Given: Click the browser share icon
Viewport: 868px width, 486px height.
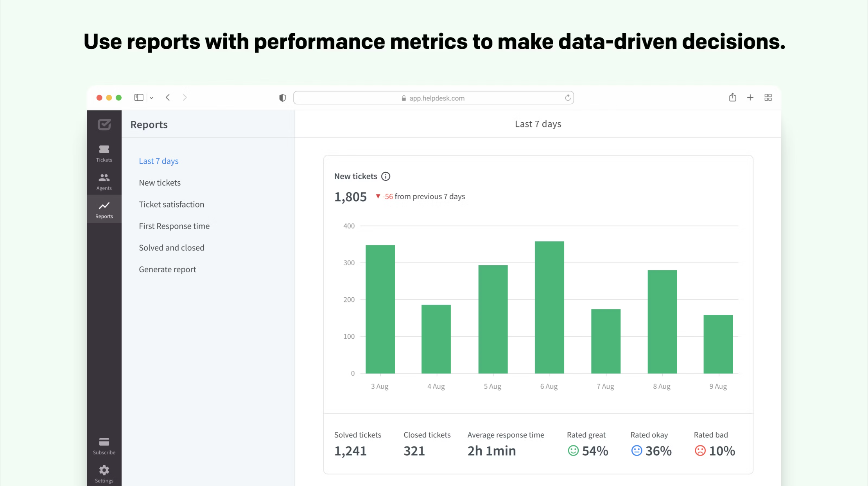Looking at the screenshot, I should pyautogui.click(x=732, y=97).
